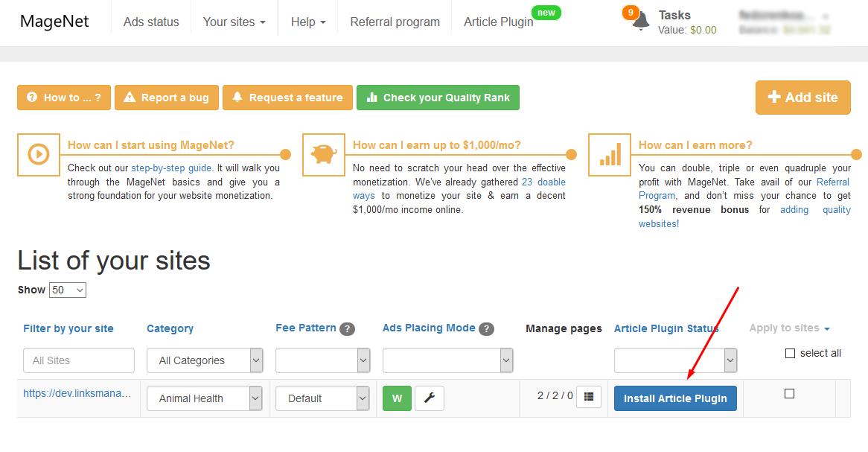
Task: Click the Ads Placing Mode help question mark
Action: point(486,329)
